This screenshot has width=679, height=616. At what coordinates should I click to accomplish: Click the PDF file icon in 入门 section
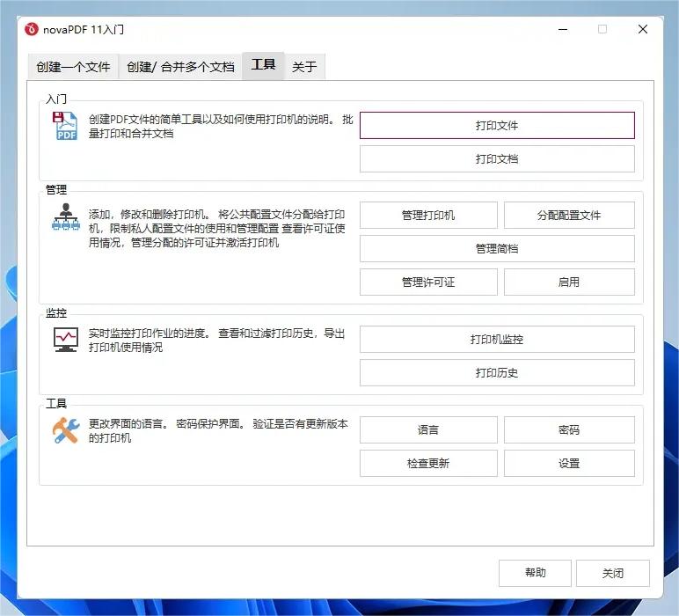[x=65, y=126]
